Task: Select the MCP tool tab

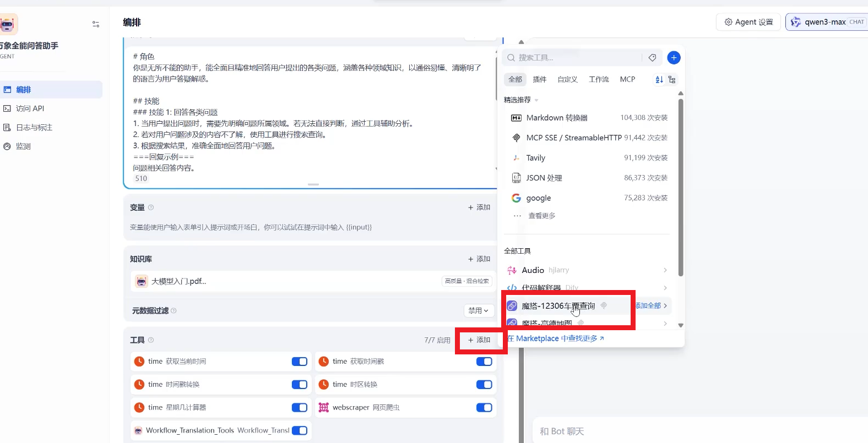Action: click(x=627, y=80)
